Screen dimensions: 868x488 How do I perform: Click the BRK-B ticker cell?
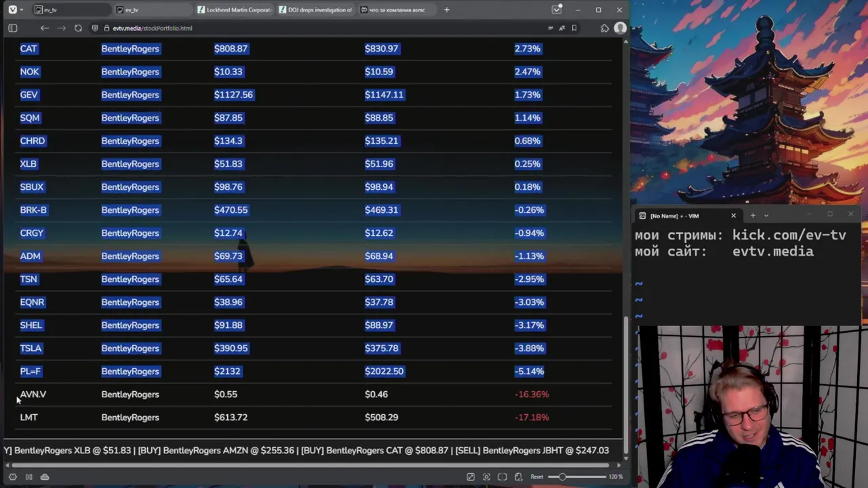(33, 210)
